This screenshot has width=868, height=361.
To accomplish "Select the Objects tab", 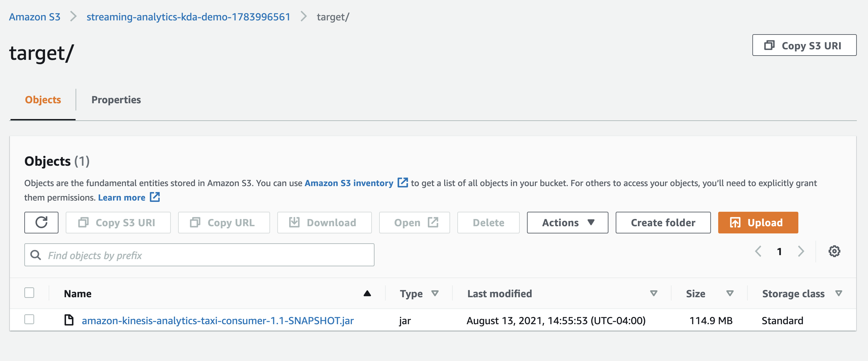I will [43, 100].
